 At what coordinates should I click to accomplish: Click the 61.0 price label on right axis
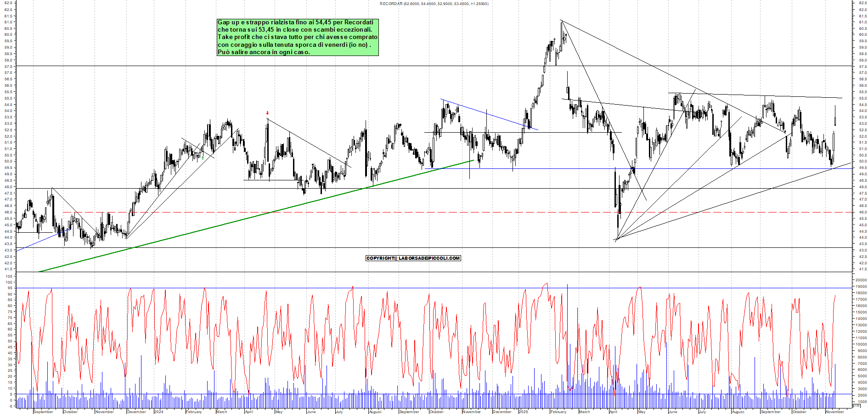click(862, 22)
